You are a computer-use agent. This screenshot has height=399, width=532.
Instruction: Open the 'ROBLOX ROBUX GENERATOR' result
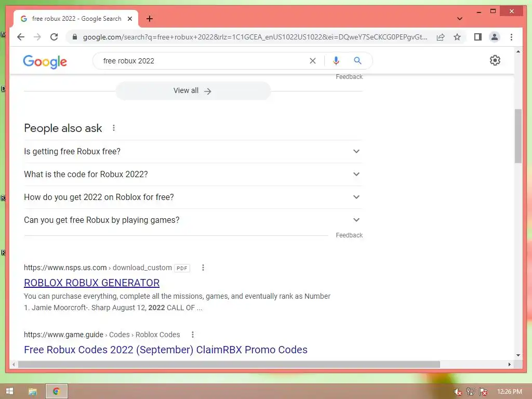91,283
